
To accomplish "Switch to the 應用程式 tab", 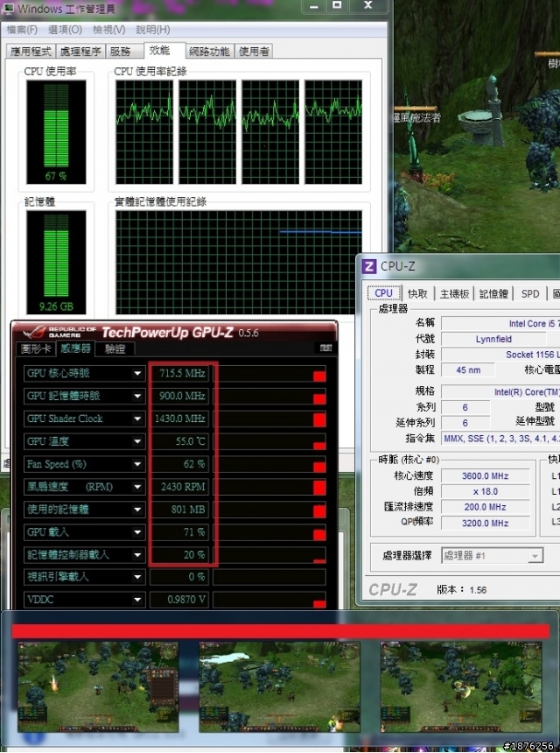I will click(31, 52).
